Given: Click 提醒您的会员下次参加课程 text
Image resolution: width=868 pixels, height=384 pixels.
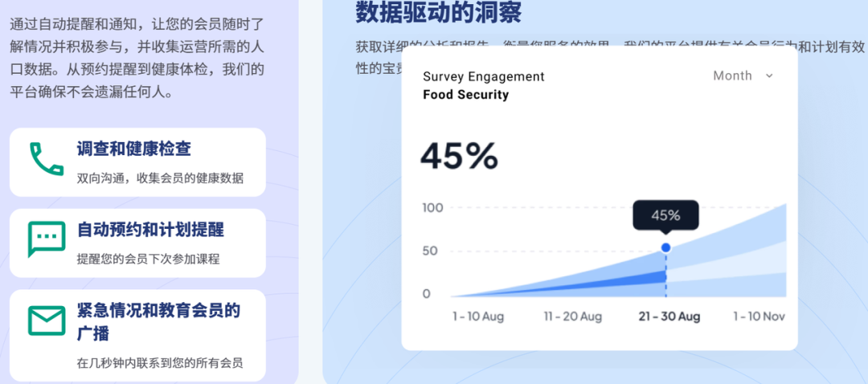Looking at the screenshot, I should [x=149, y=259].
